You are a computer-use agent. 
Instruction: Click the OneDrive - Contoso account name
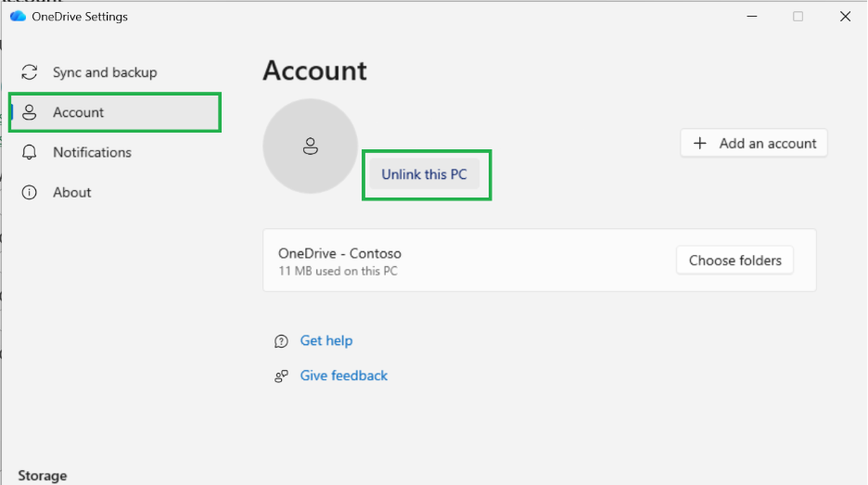(x=340, y=253)
